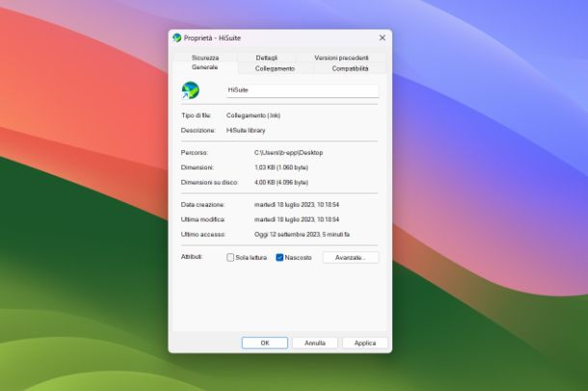The image size is (588, 391).
Task: Click the HiSuite library description text
Action: point(246,130)
